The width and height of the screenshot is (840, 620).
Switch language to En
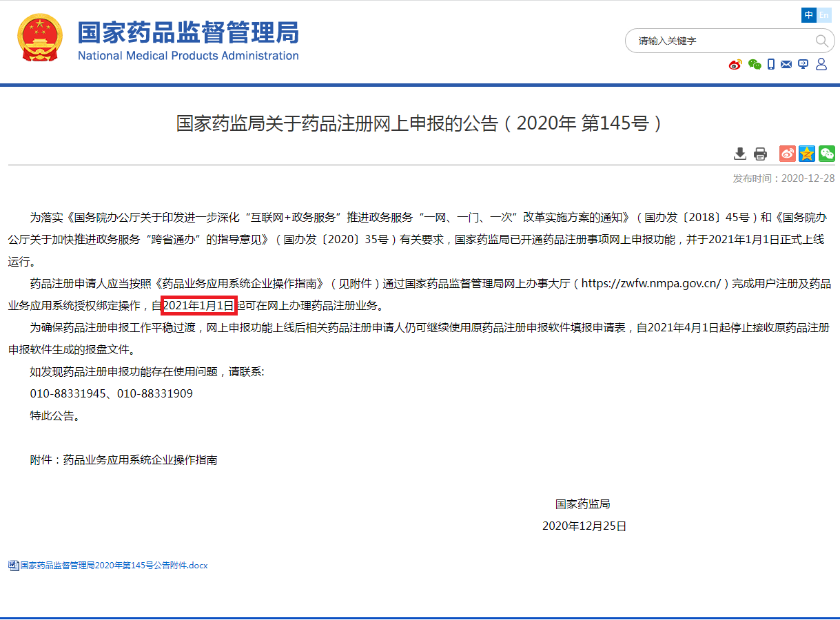[824, 15]
